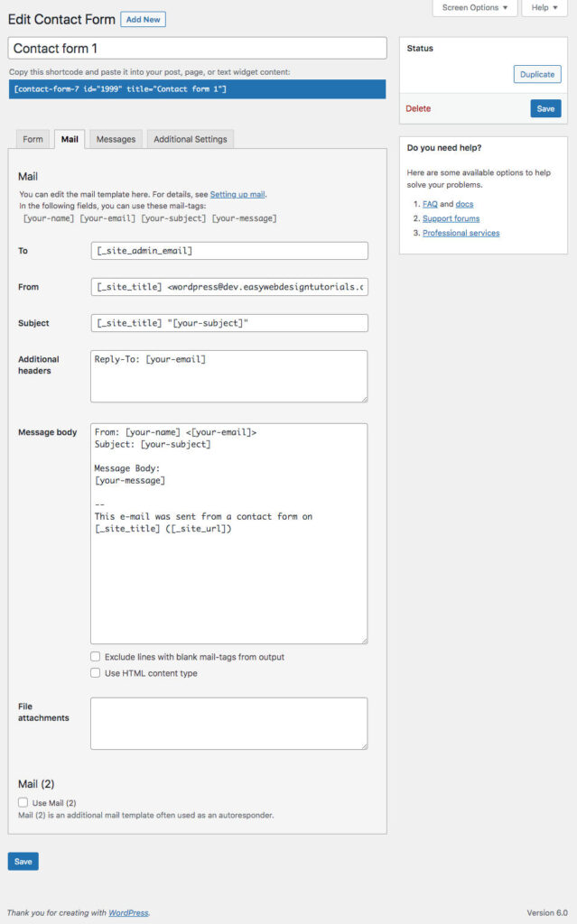Enable Use HTML content type

(95, 672)
